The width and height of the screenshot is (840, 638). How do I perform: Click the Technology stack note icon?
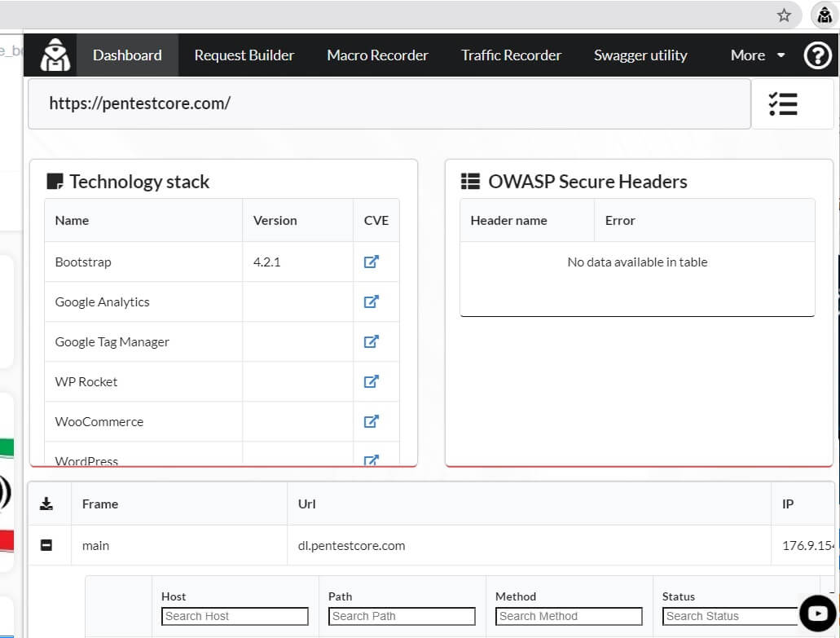click(x=55, y=182)
